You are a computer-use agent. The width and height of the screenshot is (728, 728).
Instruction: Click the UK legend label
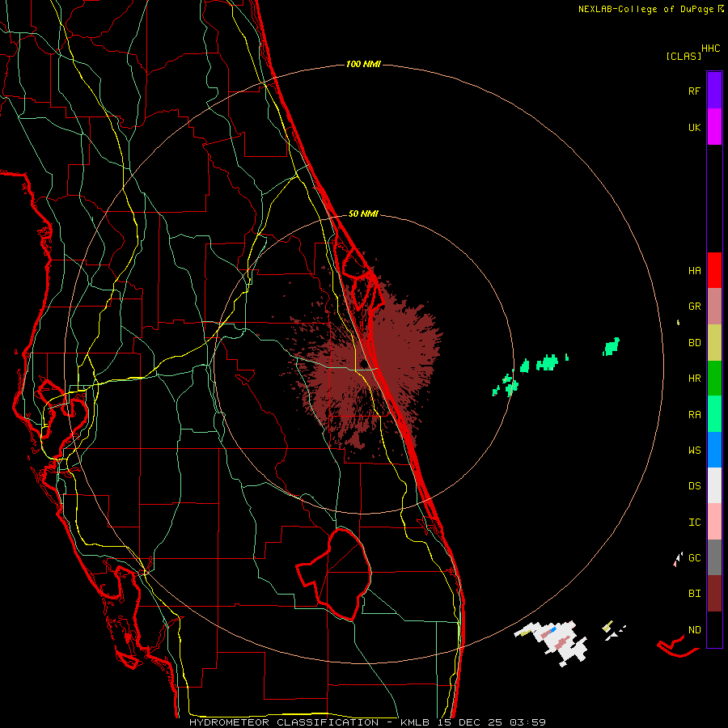(x=694, y=127)
